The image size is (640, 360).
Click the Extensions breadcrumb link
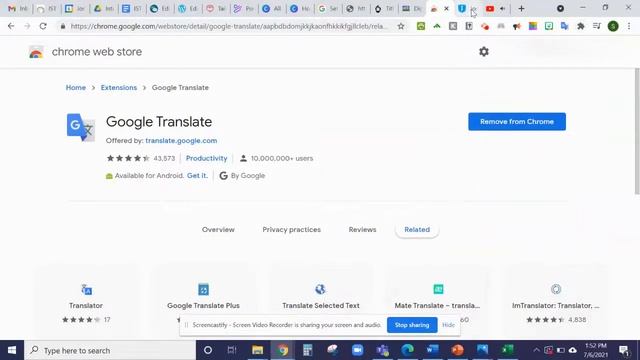tap(119, 87)
